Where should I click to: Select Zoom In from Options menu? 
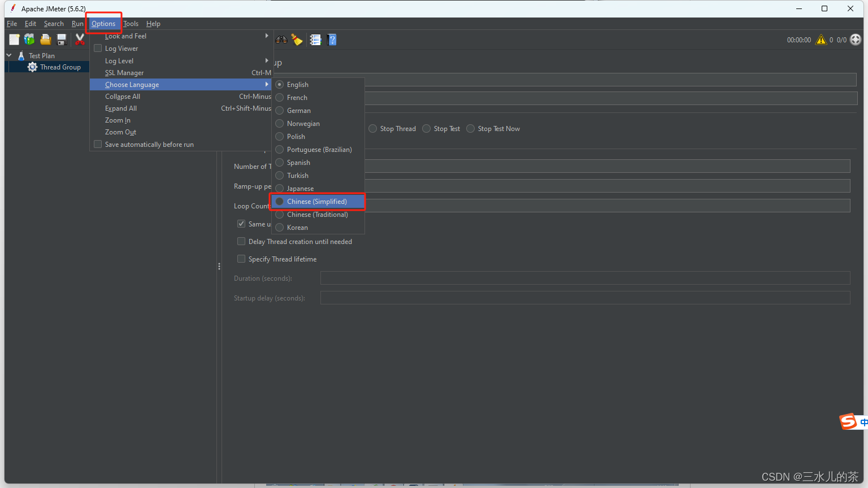coord(118,120)
